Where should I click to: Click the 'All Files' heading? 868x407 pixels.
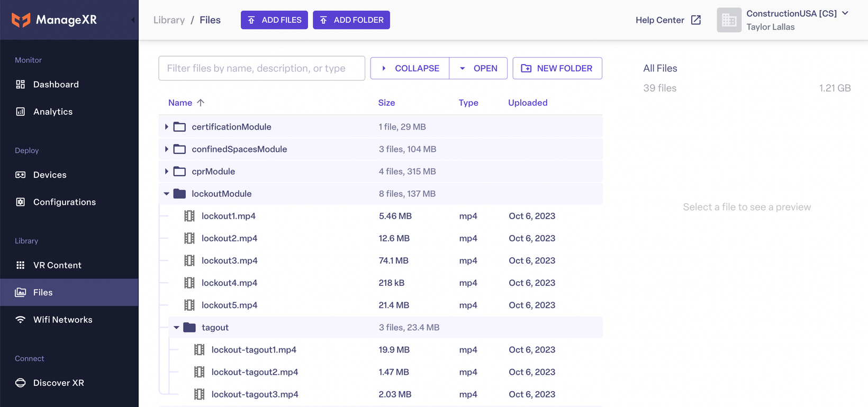click(660, 68)
